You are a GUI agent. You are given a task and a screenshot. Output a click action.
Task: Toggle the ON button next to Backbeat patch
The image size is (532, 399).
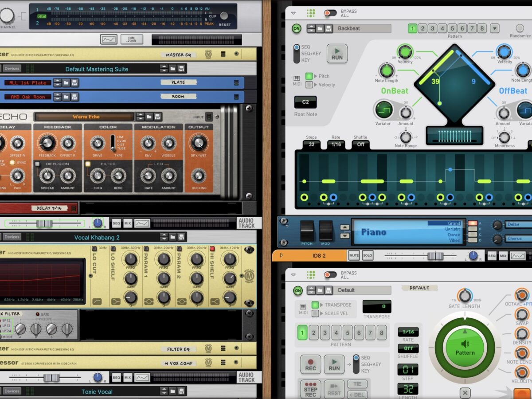coord(296,29)
